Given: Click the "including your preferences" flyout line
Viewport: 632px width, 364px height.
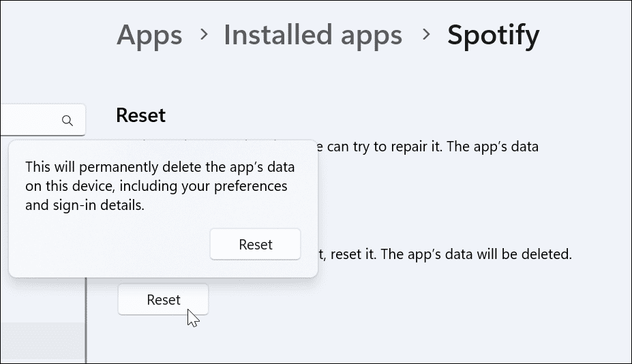Looking at the screenshot, I should (155, 186).
